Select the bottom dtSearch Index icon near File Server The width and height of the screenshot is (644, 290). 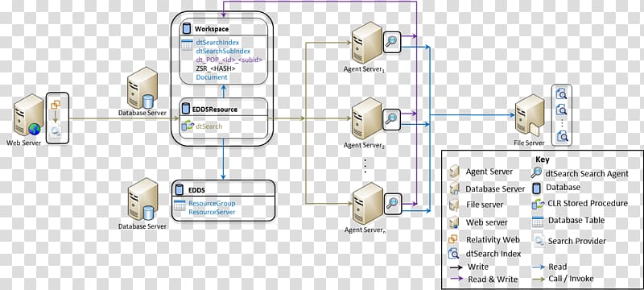tap(561, 136)
